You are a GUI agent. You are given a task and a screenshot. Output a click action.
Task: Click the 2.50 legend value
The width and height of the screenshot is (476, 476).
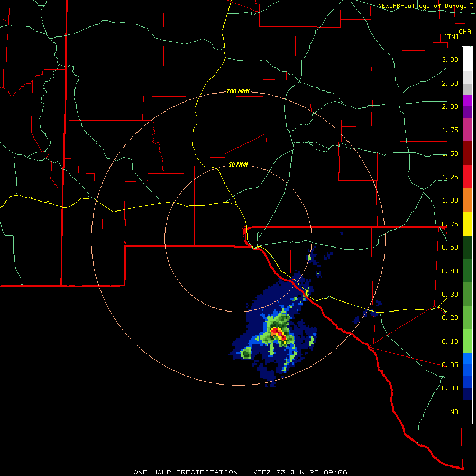(450, 83)
